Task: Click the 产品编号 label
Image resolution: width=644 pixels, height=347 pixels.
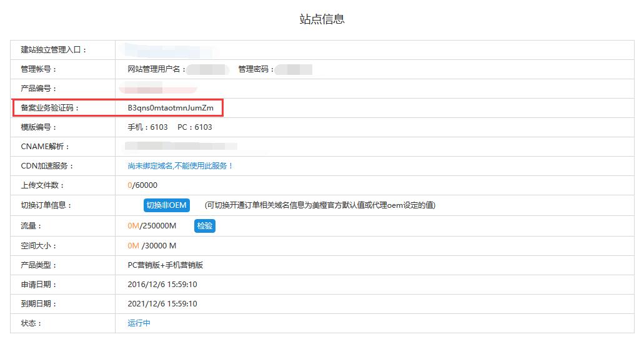Action: pyautogui.click(x=39, y=88)
